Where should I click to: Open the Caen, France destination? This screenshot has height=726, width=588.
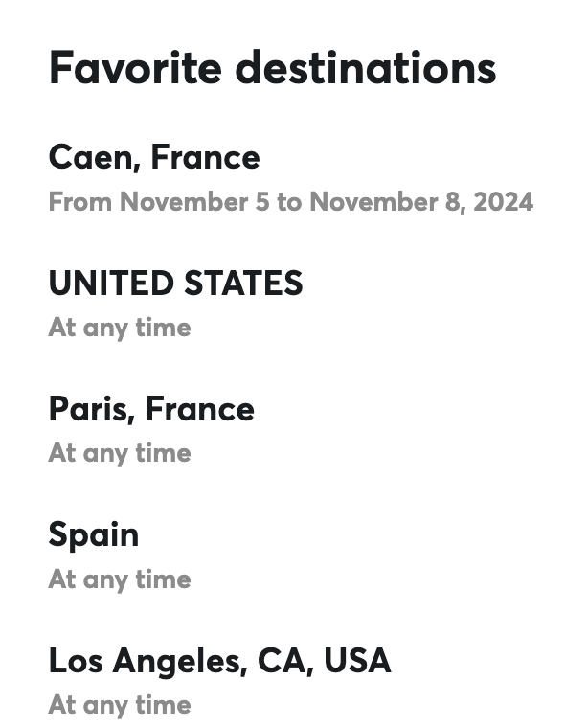[154, 157]
